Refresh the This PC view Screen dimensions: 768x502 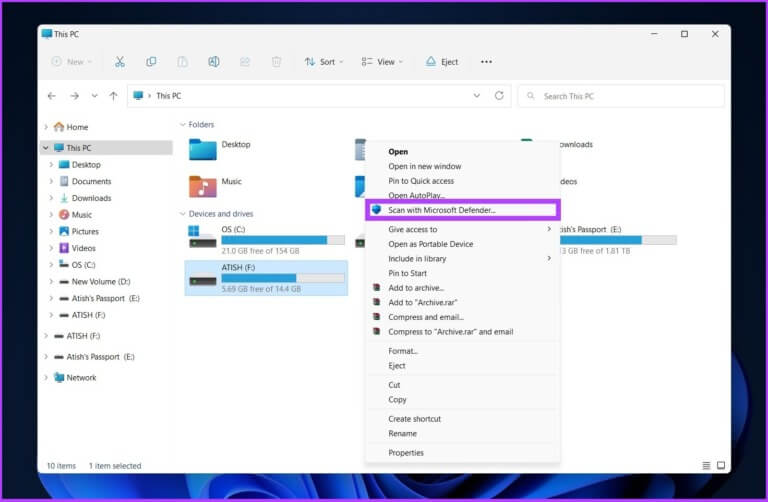pos(499,96)
